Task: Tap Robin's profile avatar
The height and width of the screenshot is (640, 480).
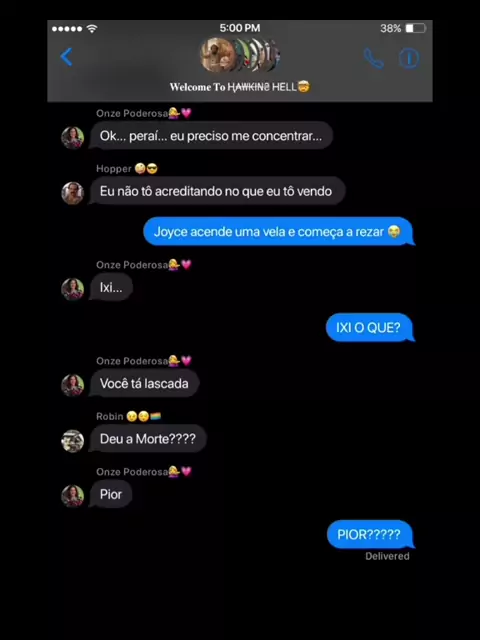Action: pos(73,441)
